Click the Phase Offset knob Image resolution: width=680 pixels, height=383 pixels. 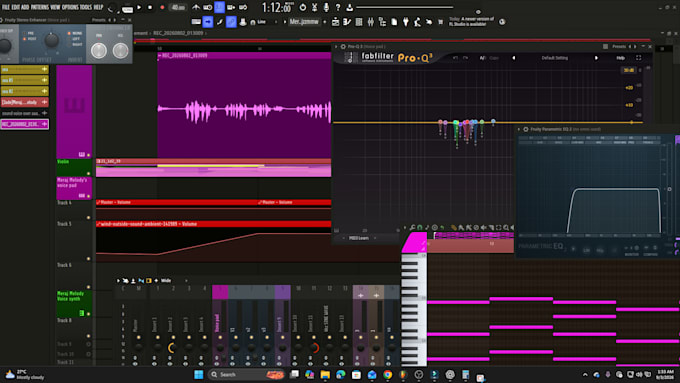52,40
